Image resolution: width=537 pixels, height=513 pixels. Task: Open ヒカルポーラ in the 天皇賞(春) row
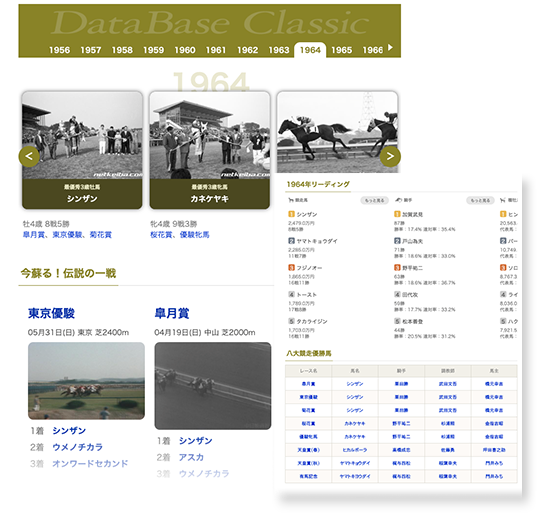[355, 450]
